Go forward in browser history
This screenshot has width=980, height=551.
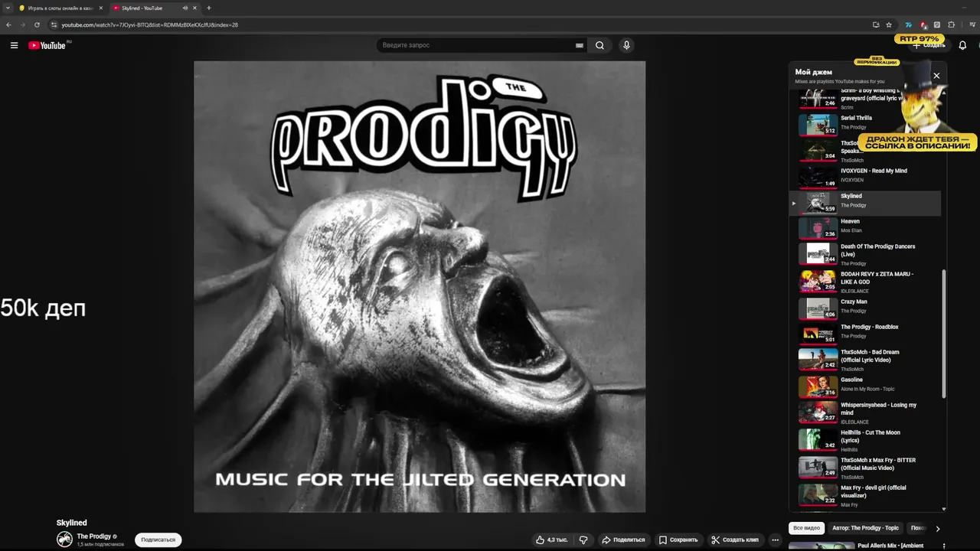pos(22,24)
